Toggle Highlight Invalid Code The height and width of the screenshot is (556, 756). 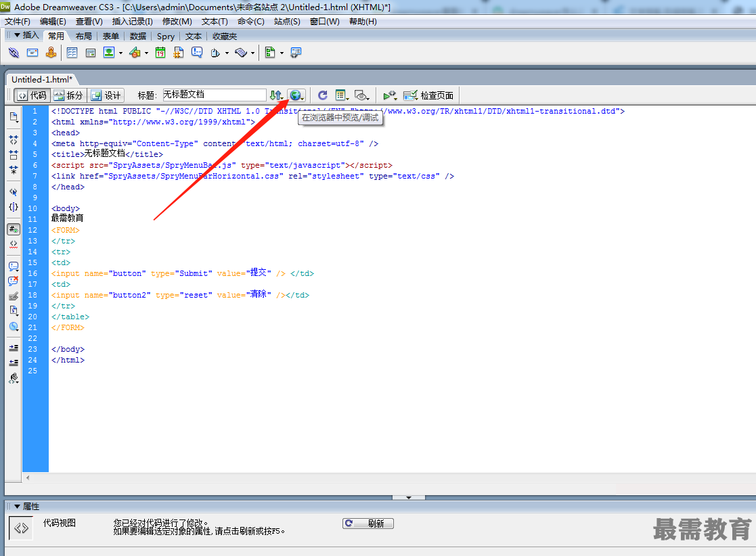click(x=14, y=244)
